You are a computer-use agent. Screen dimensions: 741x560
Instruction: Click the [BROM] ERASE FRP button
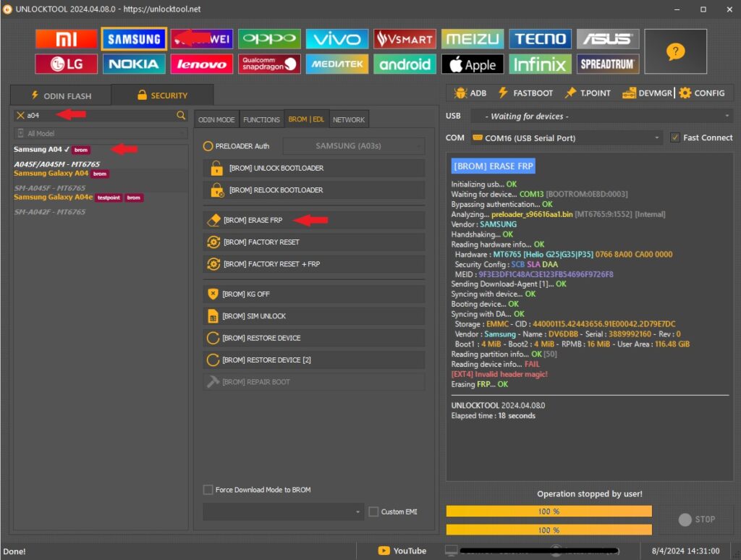(313, 220)
